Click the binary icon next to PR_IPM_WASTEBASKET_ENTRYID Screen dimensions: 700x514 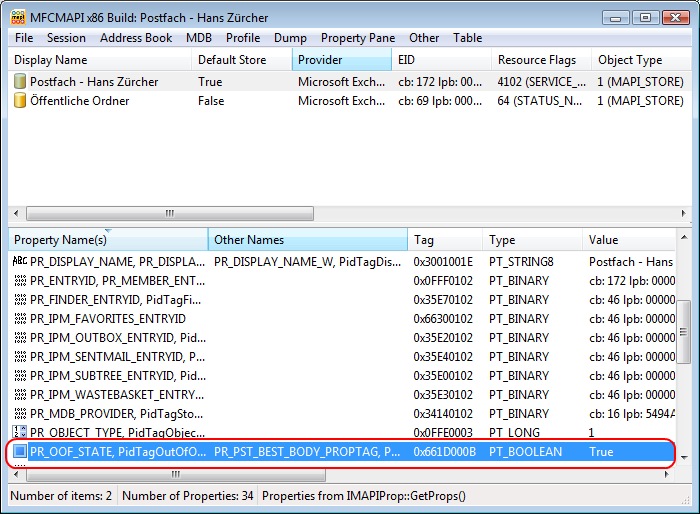point(20,395)
